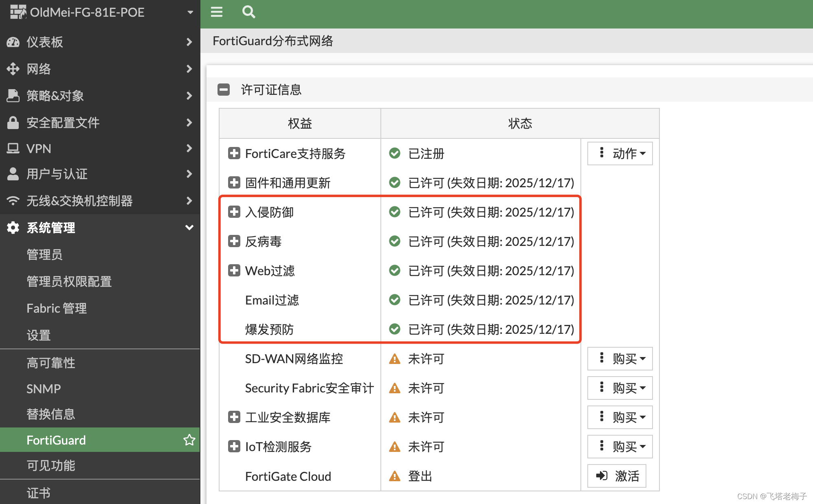Image resolution: width=813 pixels, height=504 pixels.
Task: Open the 动作 dropdown for FortiCare
Action: pos(620,153)
